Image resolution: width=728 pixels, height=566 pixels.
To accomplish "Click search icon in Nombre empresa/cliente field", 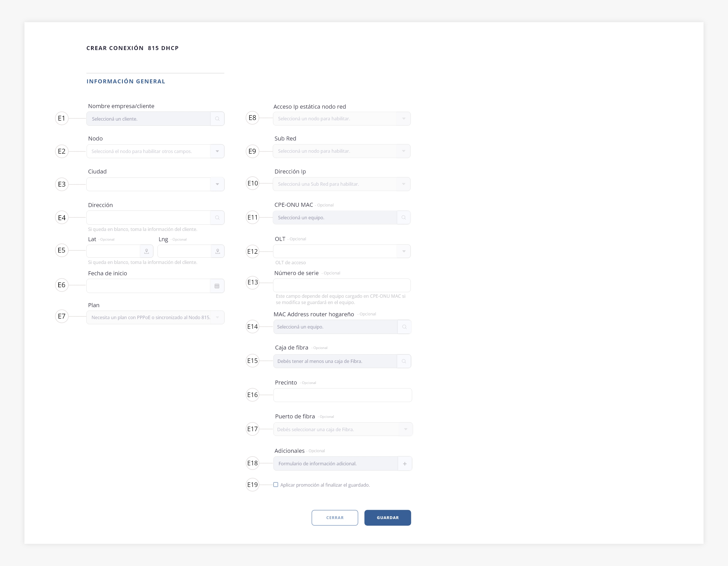I will (217, 119).
